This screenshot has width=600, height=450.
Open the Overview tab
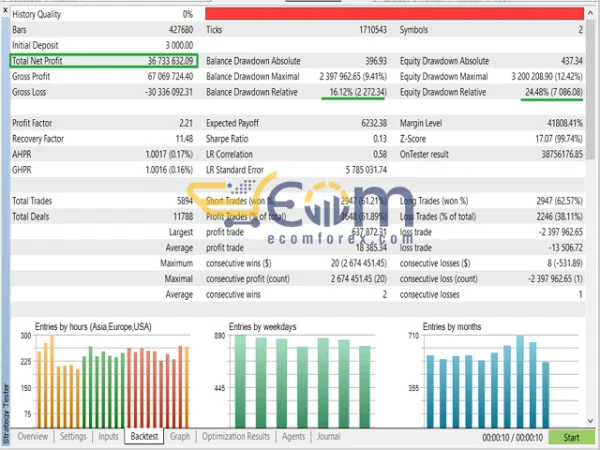33,436
